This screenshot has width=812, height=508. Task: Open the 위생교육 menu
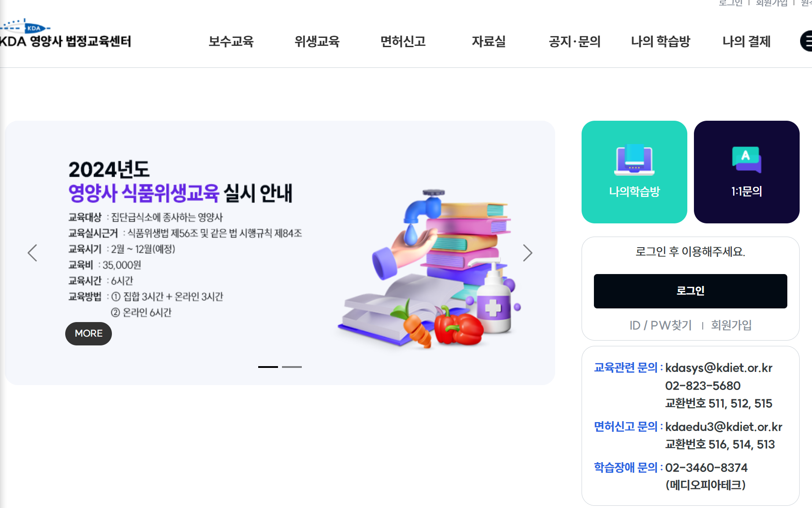click(317, 41)
